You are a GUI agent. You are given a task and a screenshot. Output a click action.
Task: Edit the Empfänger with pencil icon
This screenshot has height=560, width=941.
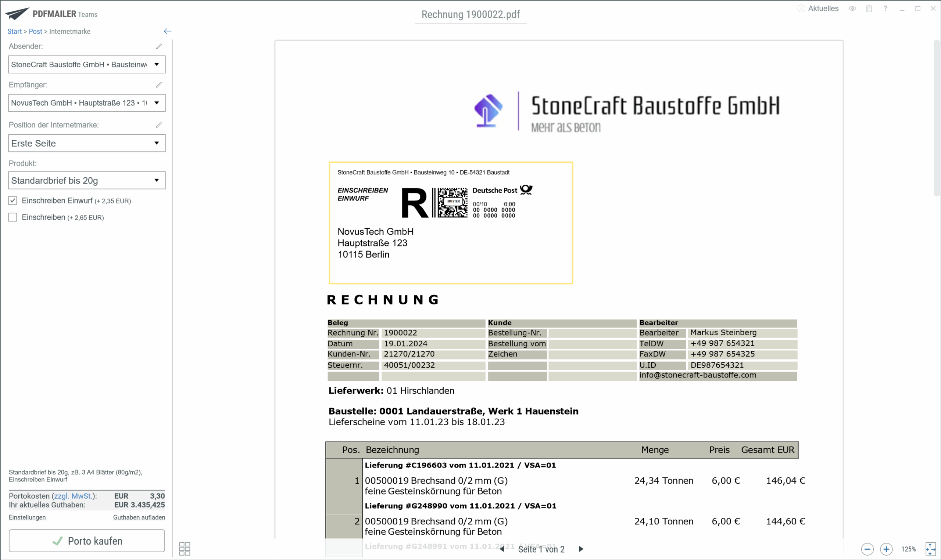click(159, 84)
